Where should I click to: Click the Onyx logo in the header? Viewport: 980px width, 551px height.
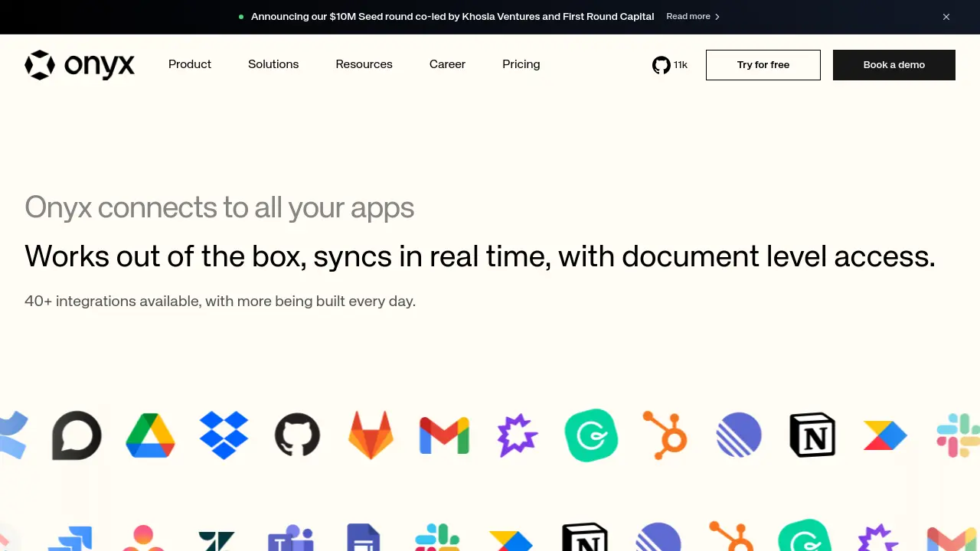pyautogui.click(x=80, y=65)
